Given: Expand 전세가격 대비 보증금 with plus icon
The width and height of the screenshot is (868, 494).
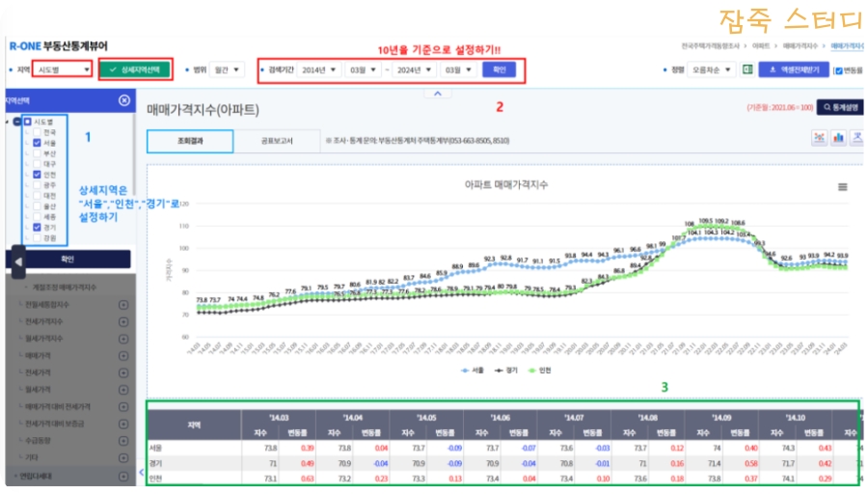Looking at the screenshot, I should (x=123, y=424).
